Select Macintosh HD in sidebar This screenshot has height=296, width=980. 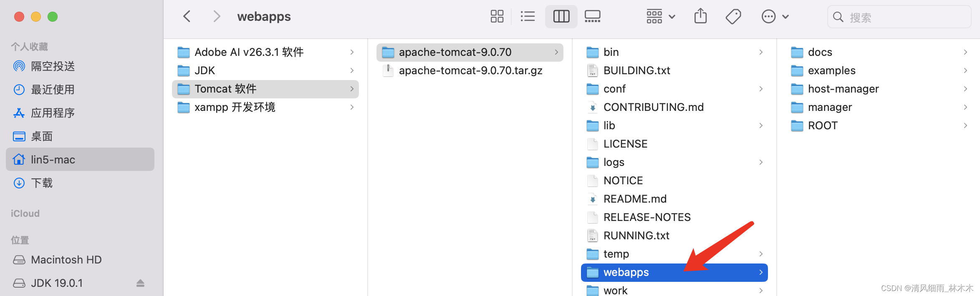click(66, 260)
